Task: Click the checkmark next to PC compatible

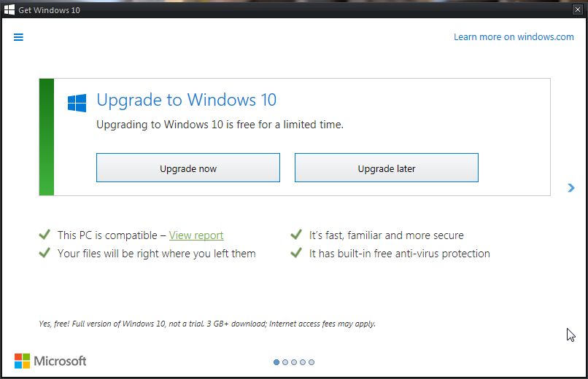Action: (45, 235)
